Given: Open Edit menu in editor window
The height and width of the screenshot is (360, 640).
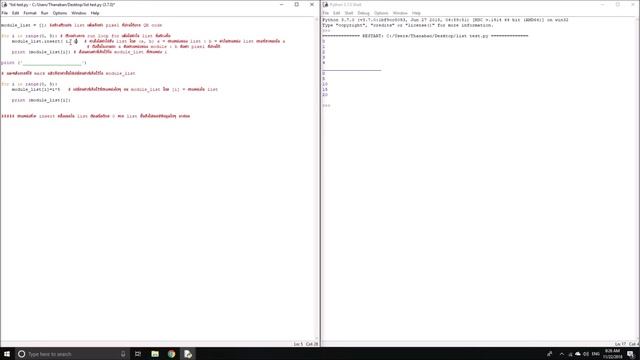Looking at the screenshot, I should pos(16,13).
